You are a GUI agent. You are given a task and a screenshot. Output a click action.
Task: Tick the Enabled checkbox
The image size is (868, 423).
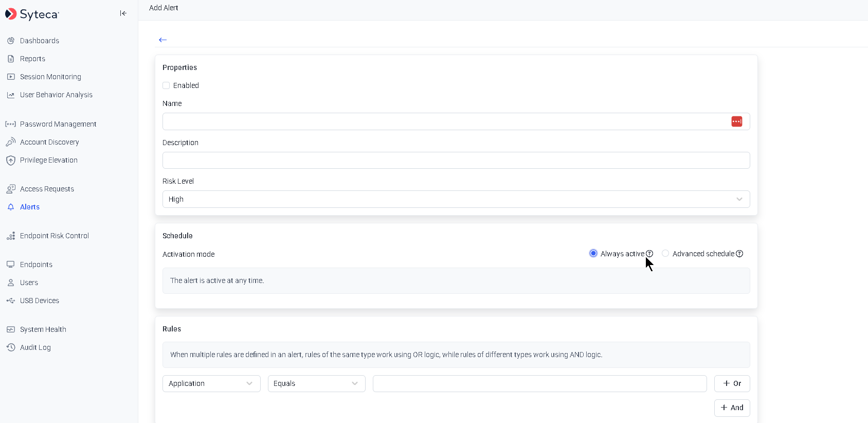tap(166, 85)
